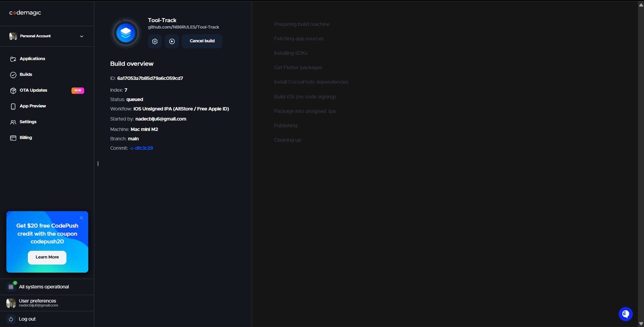
Task: Click the queued status value
Action: click(x=135, y=99)
